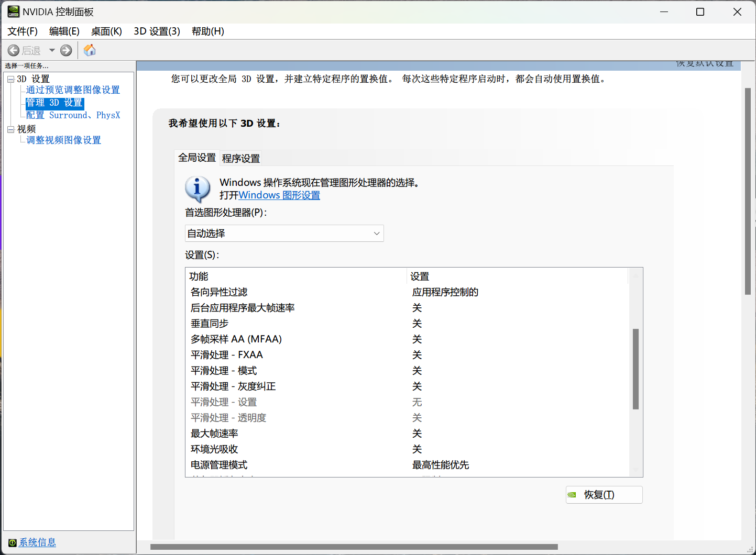
Task: Select the 电源管理模式 row
Action: [407, 465]
